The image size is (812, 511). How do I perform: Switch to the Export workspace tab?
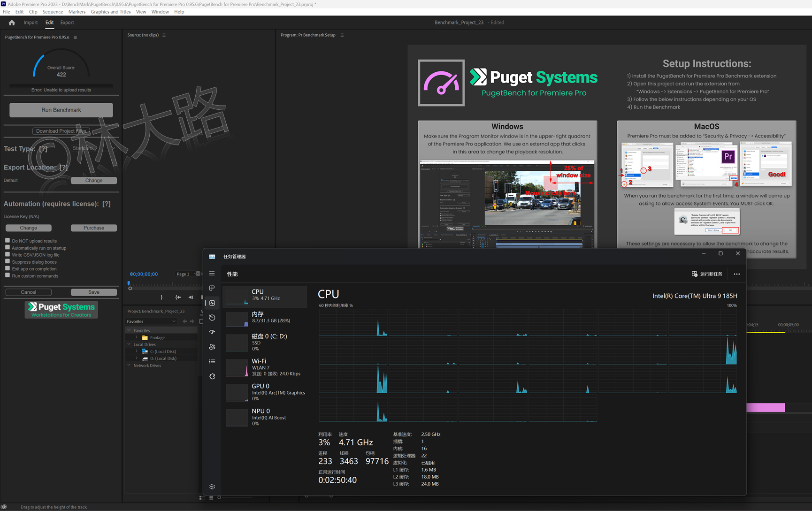point(67,23)
